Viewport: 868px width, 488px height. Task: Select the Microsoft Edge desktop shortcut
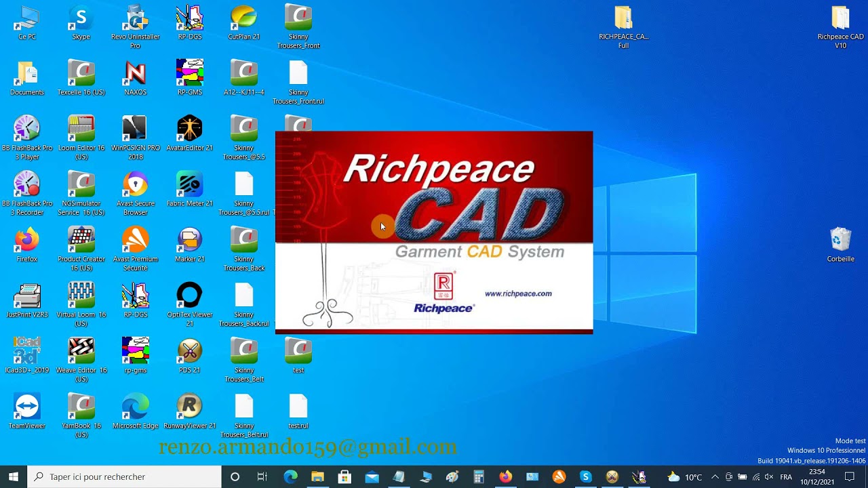(136, 411)
